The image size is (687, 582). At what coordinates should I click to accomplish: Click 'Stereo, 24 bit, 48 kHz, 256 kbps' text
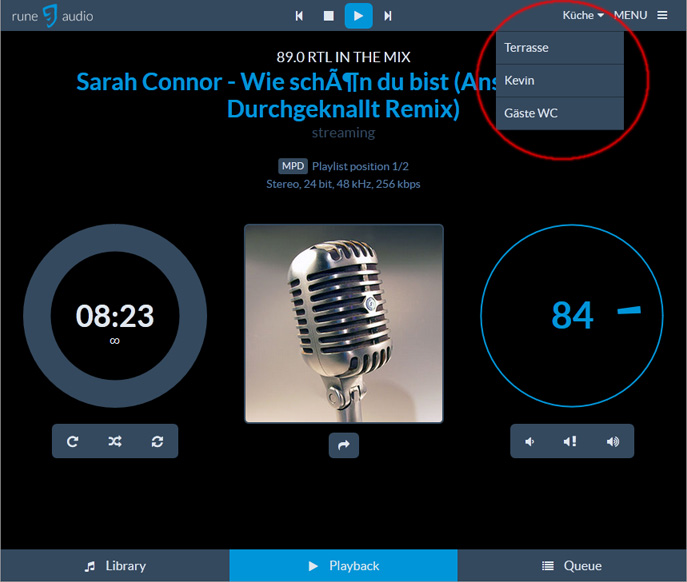(343, 184)
